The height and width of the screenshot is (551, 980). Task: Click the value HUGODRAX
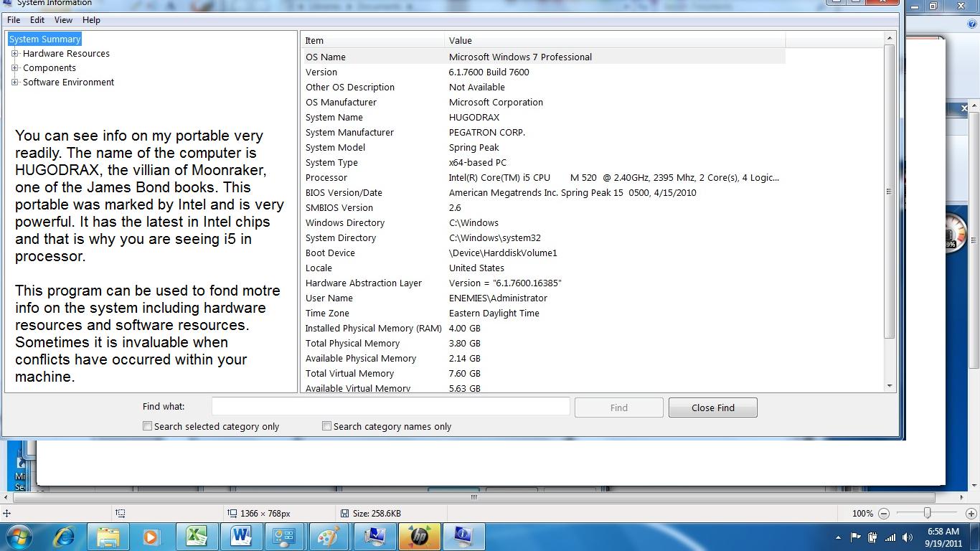click(474, 117)
